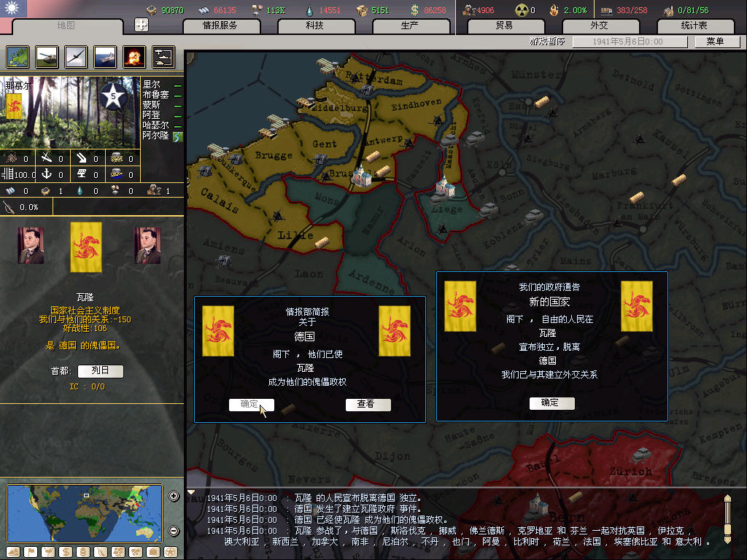Click the Wallonia flag between the portraits
The height and width of the screenshot is (560, 747).
pyautogui.click(x=86, y=247)
